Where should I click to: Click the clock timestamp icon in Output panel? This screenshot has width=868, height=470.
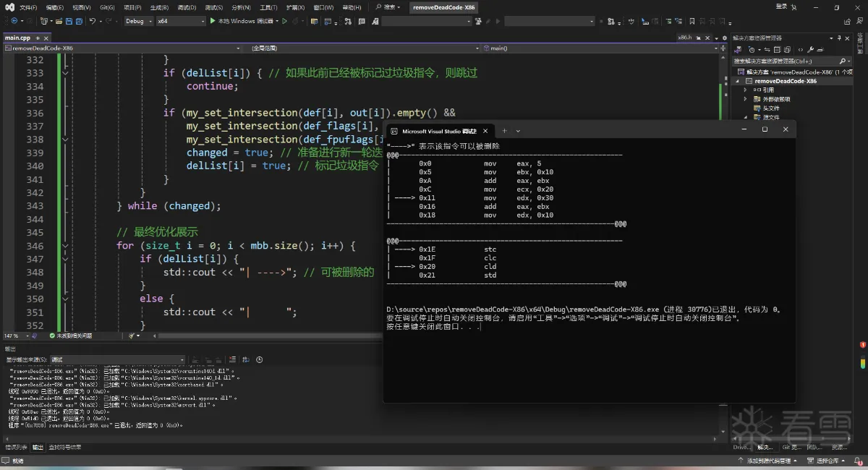tap(259, 359)
